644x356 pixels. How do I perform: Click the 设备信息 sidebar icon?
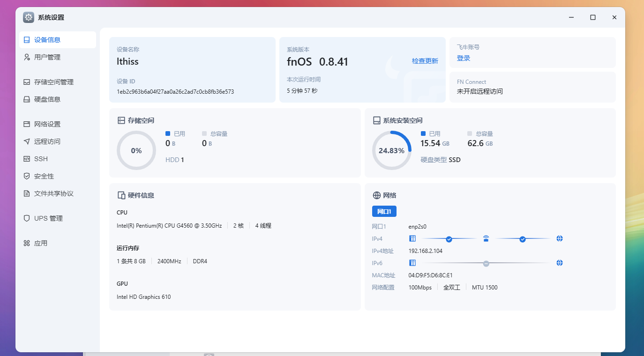tap(27, 40)
